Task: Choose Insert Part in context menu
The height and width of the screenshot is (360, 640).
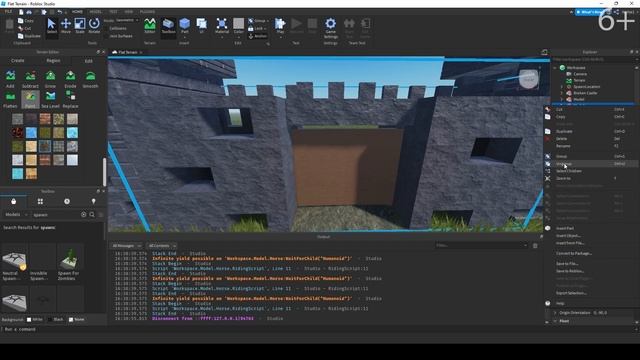Action: point(591,228)
